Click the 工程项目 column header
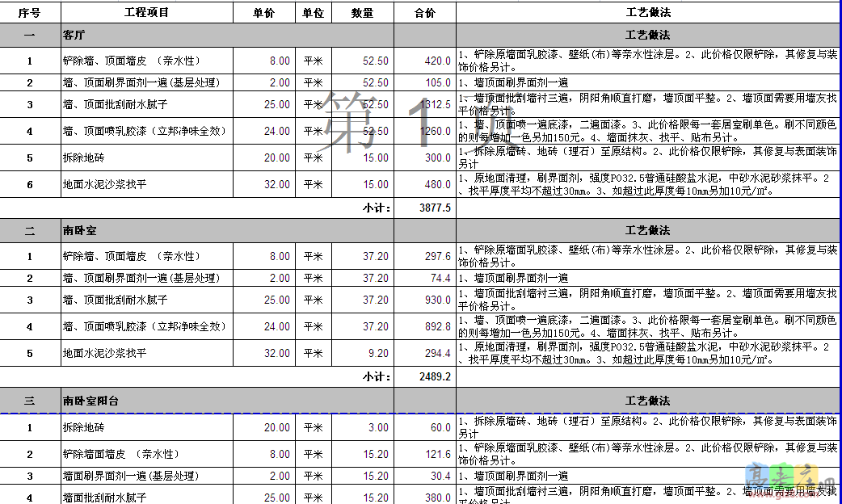 point(146,13)
